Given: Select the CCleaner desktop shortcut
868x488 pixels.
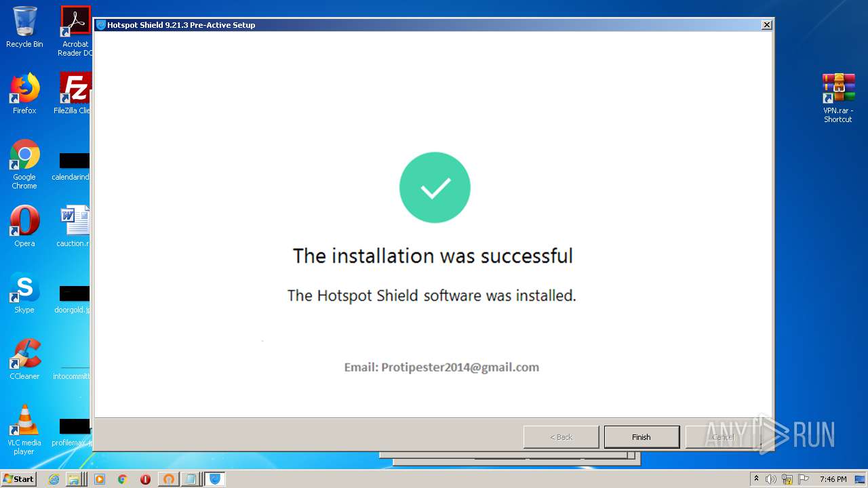Looking at the screenshot, I should (x=24, y=359).
